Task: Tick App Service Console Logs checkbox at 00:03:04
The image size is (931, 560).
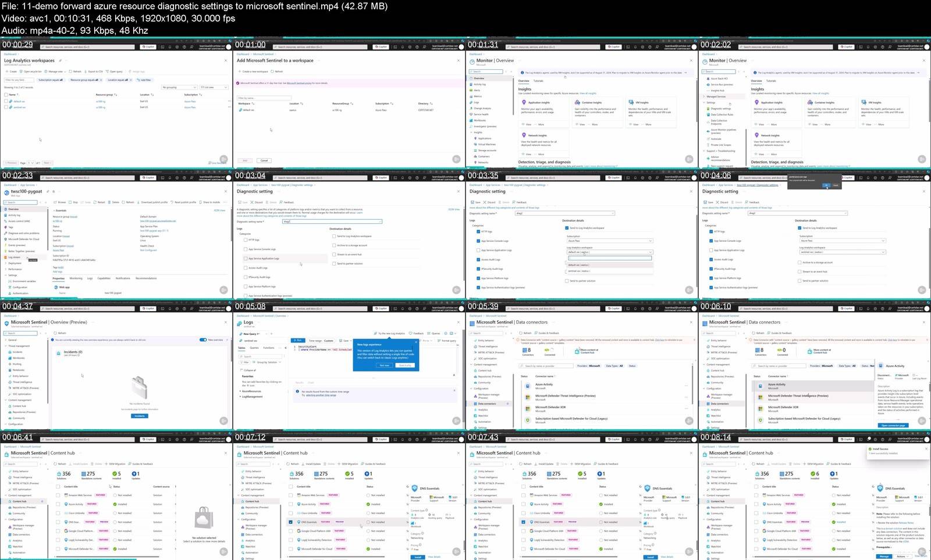Action: click(245, 249)
